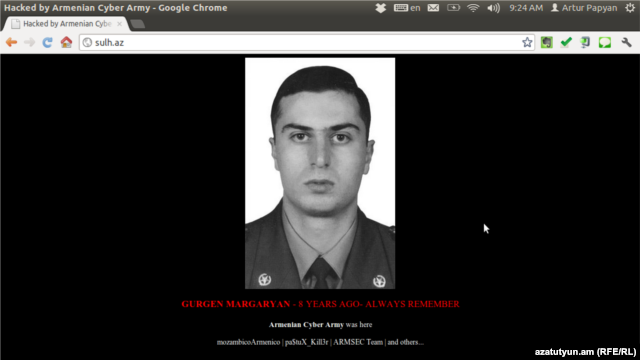Click the site info globe in the address bar

(x=87, y=42)
